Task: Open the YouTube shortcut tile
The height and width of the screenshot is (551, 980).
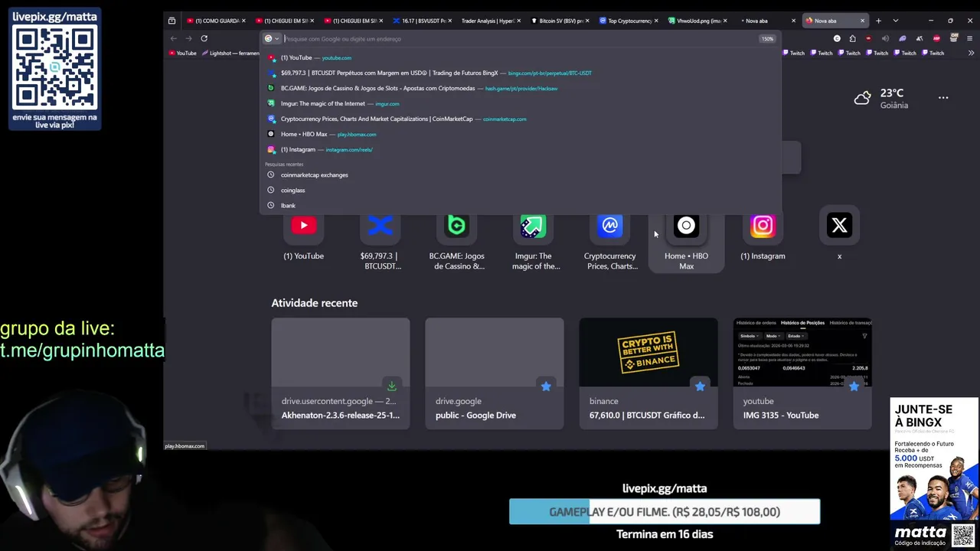Action: [x=304, y=238]
